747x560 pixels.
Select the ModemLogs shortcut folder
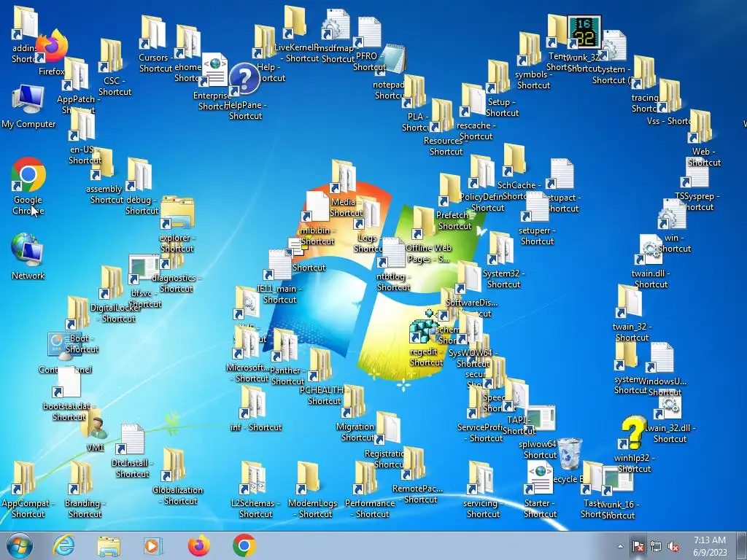(309, 478)
